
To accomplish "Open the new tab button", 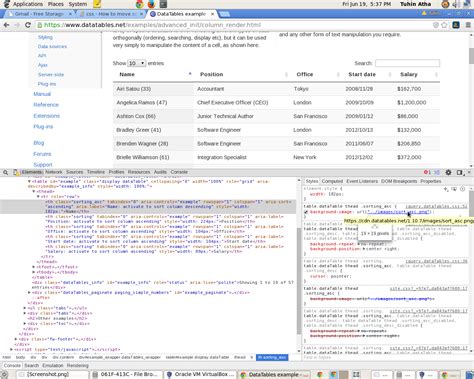I will coord(225,14).
